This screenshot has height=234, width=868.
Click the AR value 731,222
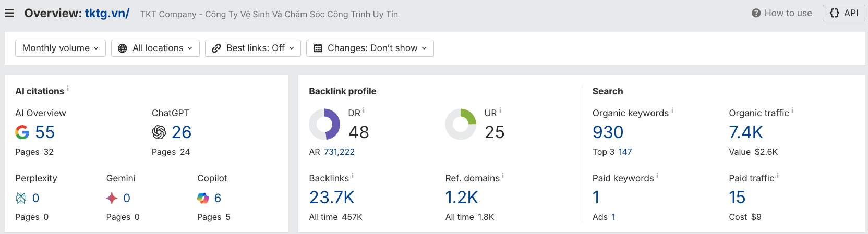point(339,152)
